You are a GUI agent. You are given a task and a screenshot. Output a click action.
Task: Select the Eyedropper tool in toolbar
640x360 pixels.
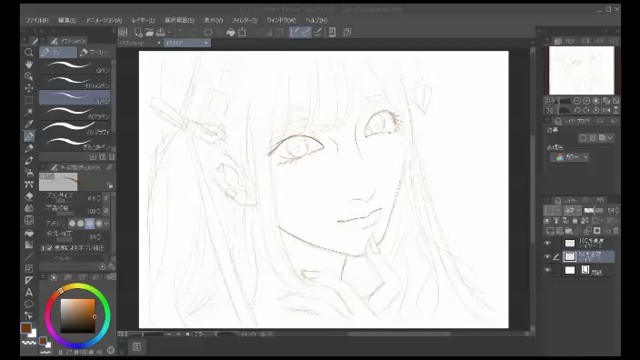[29, 124]
